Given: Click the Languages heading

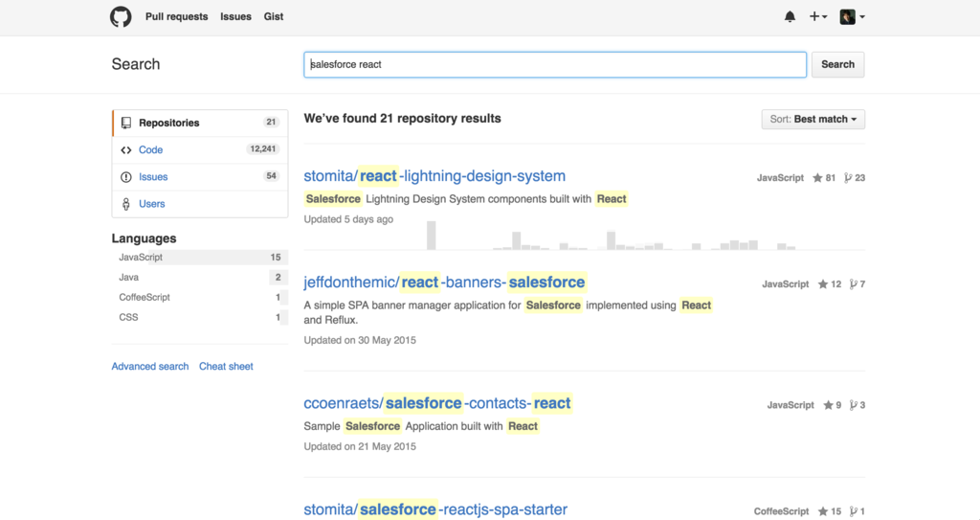Looking at the screenshot, I should coord(144,238).
